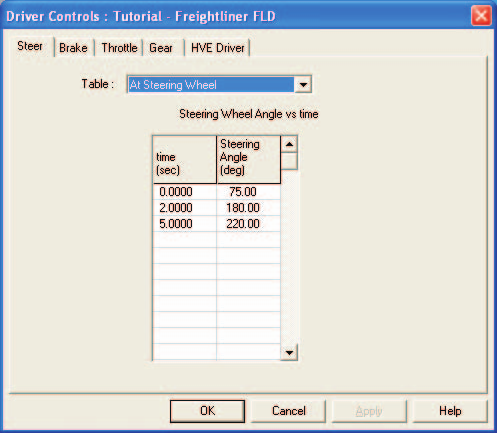Select the Steer tab
This screenshot has height=433, width=497.
coord(30,46)
